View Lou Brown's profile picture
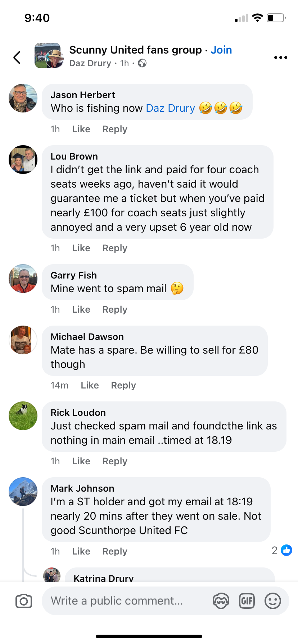298x644 pixels. pyautogui.click(x=23, y=160)
